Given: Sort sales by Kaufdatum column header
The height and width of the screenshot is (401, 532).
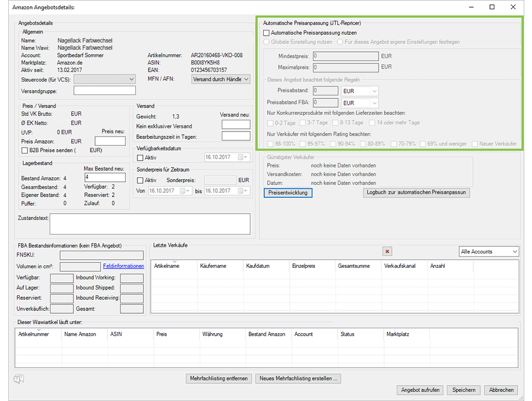Looking at the screenshot, I should pos(258,266).
